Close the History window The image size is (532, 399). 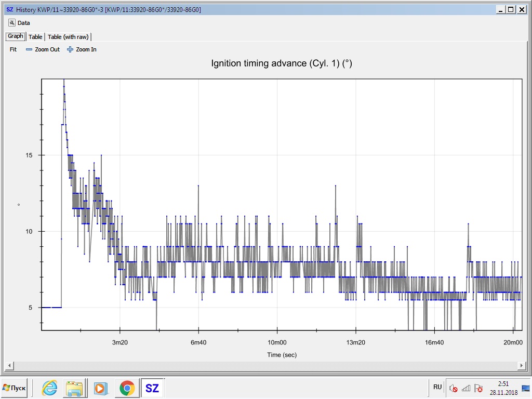point(522,9)
